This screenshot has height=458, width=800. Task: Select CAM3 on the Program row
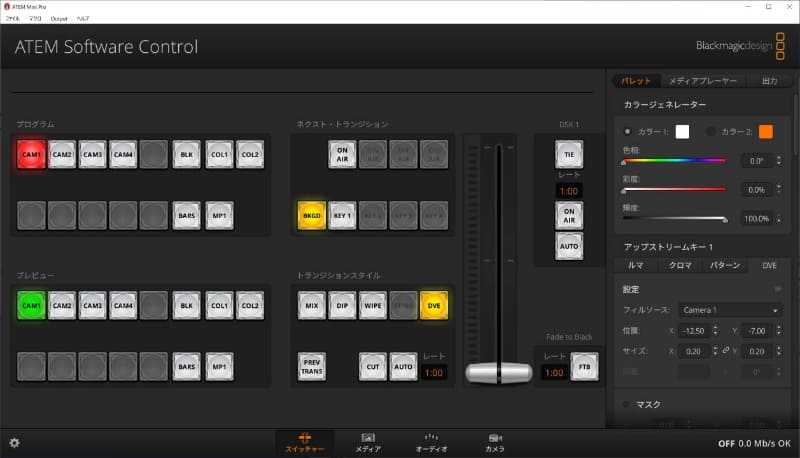pos(92,154)
